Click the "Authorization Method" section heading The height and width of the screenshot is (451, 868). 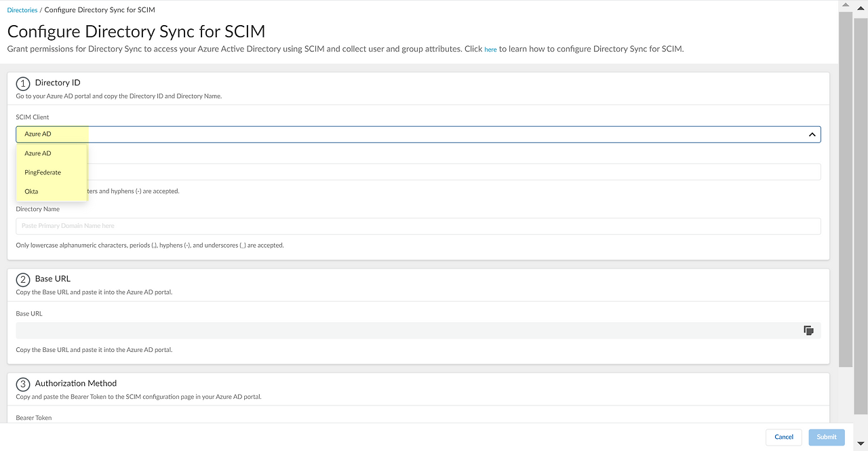(76, 383)
